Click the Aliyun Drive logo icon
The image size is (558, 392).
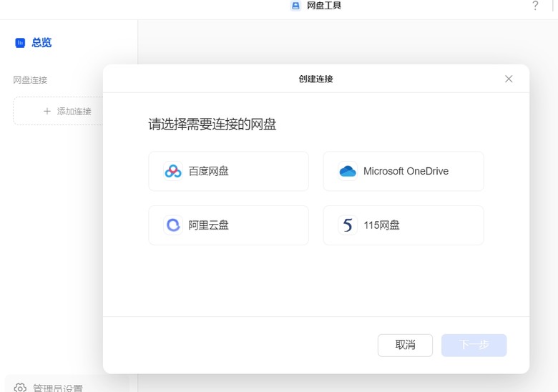coord(173,225)
